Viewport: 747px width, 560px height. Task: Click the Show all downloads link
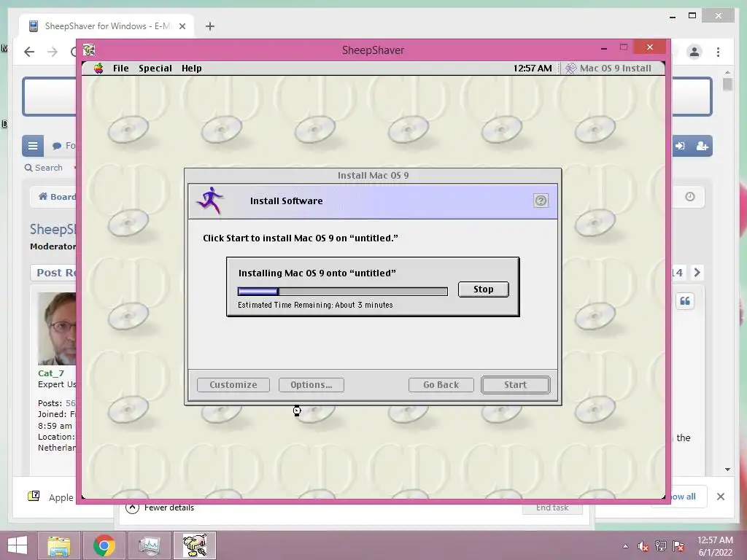pos(683,496)
